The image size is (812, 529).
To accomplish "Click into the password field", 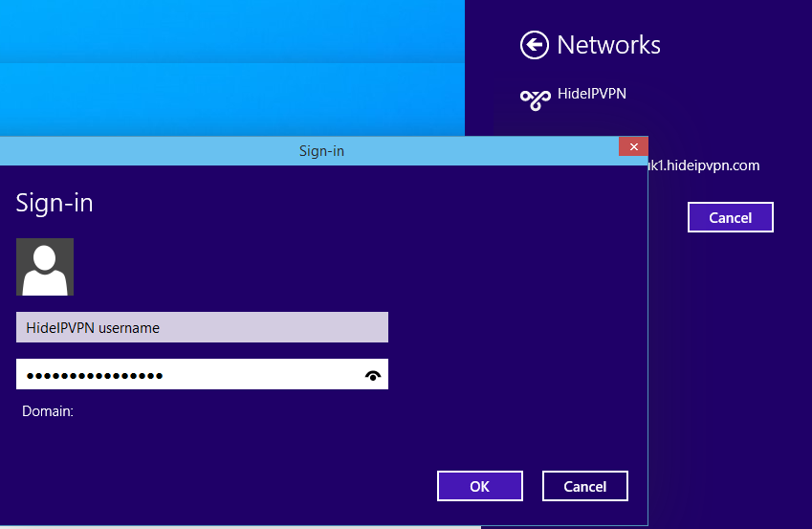I will click(202, 374).
